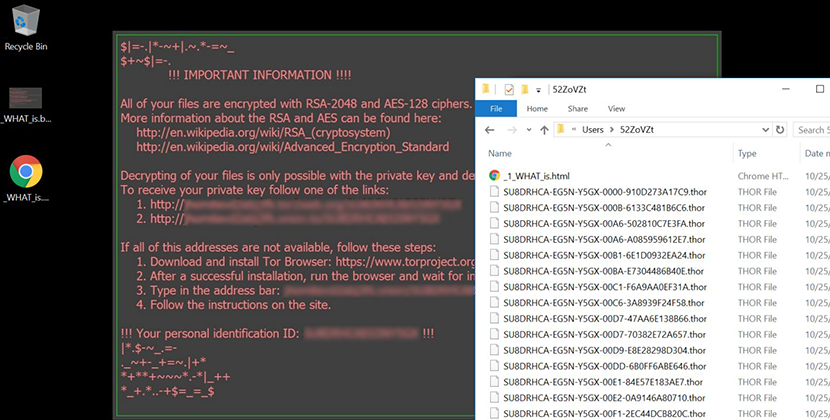Switch to the Home ribbon tab
Image resolution: width=830 pixels, height=420 pixels.
click(537, 108)
